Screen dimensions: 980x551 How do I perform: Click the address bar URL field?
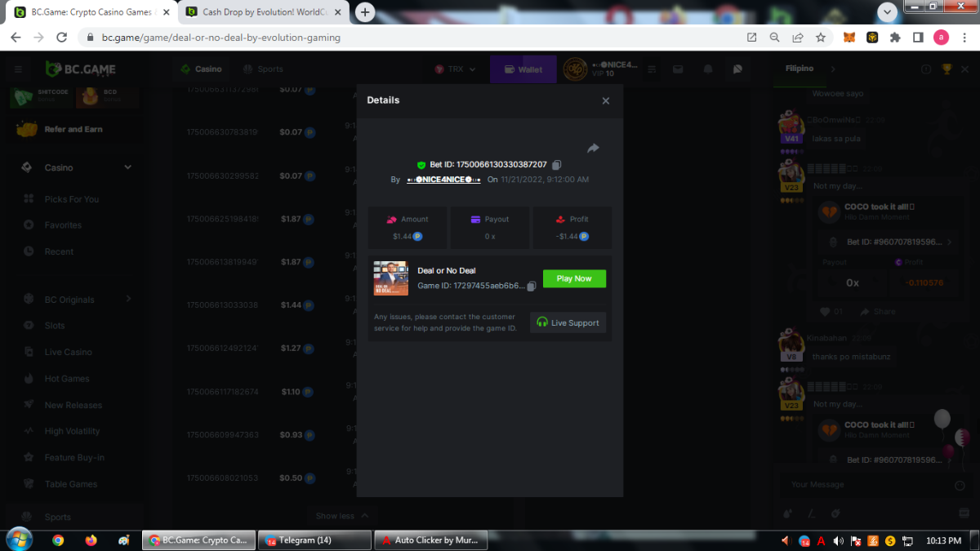point(408,38)
